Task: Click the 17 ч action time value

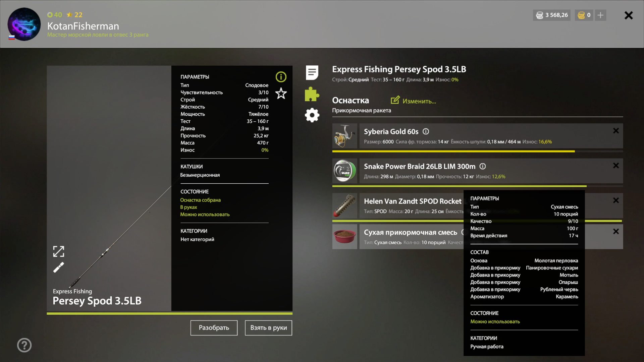Action: pyautogui.click(x=573, y=236)
